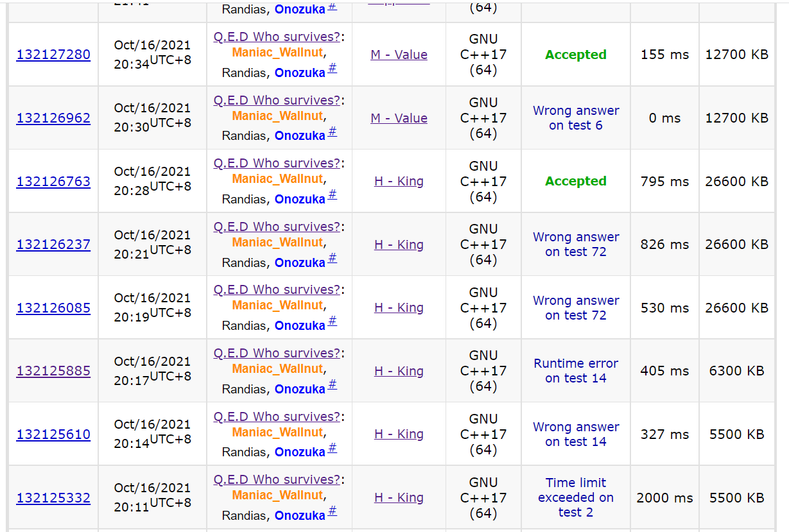Open the visited submission 132125885
This screenshot has height=532, width=789.
pyautogui.click(x=53, y=371)
